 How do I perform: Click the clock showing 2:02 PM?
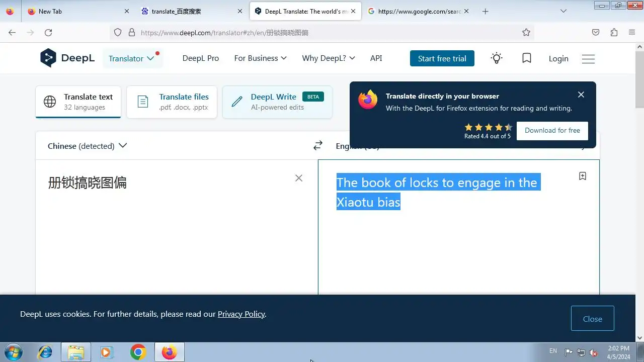618,352
